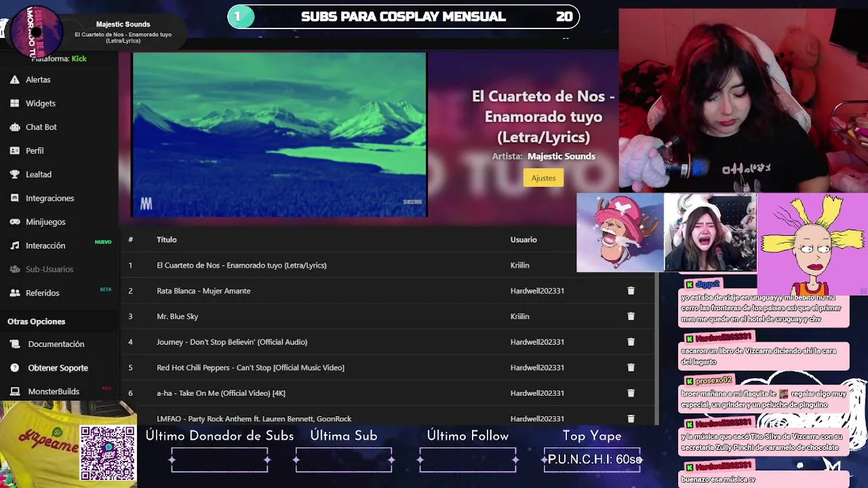
Task: Open the Widgets section
Action: (41, 103)
